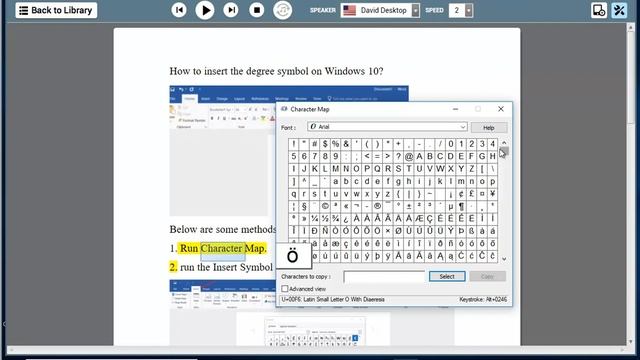Select the @ character in the grid
The width and height of the screenshot is (640, 360).
[x=409, y=156]
